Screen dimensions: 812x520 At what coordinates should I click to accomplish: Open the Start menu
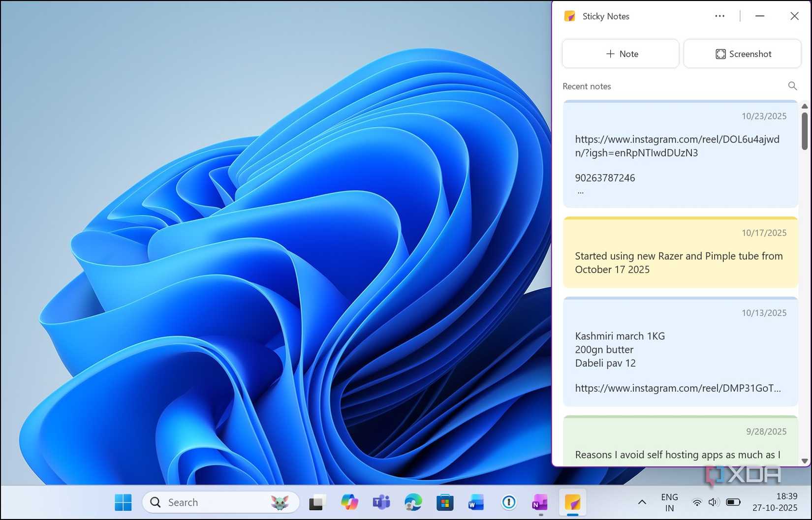123,502
